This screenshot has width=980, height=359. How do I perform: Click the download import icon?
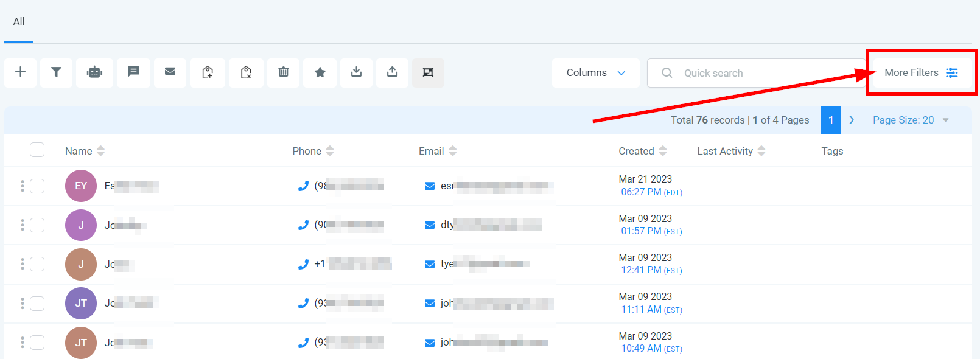pyautogui.click(x=356, y=72)
